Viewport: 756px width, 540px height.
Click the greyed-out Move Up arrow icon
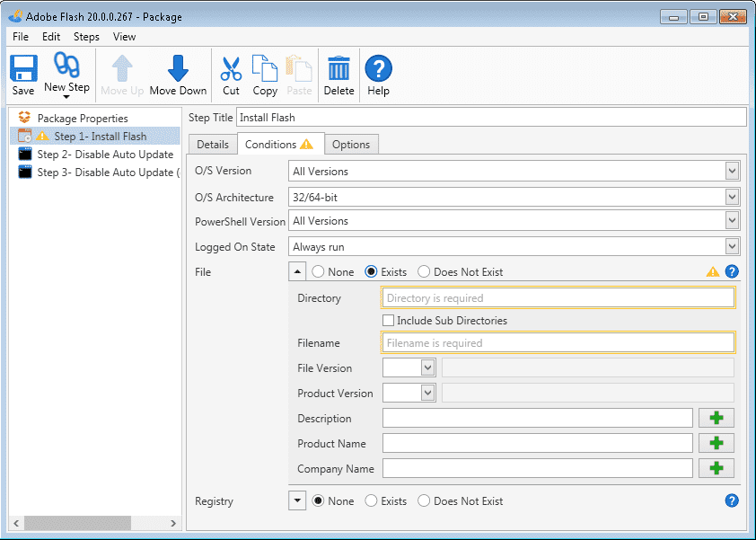pyautogui.click(x=122, y=68)
